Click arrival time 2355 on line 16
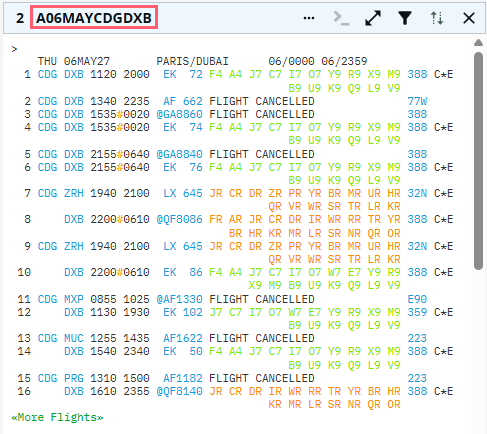The height and width of the screenshot is (434, 487). coord(136,391)
